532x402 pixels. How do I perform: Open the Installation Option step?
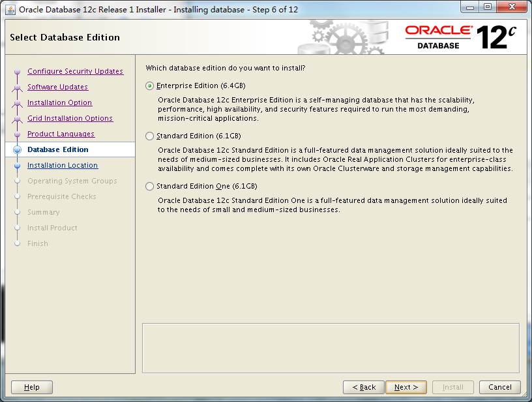coord(59,102)
